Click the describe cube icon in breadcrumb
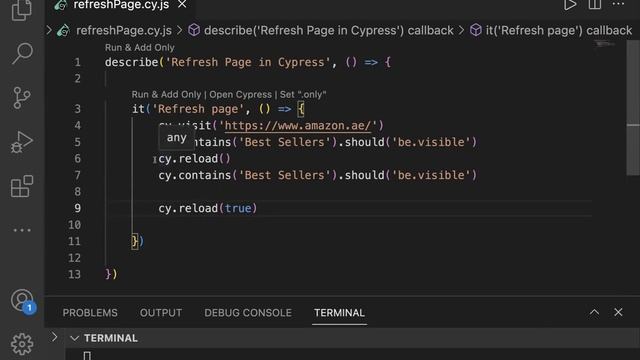 [x=194, y=30]
